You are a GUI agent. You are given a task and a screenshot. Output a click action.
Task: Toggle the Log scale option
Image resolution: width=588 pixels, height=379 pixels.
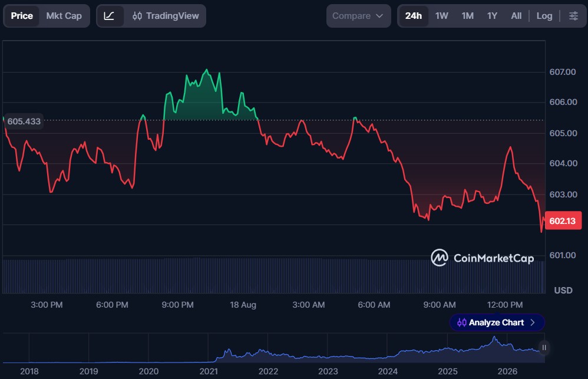544,16
